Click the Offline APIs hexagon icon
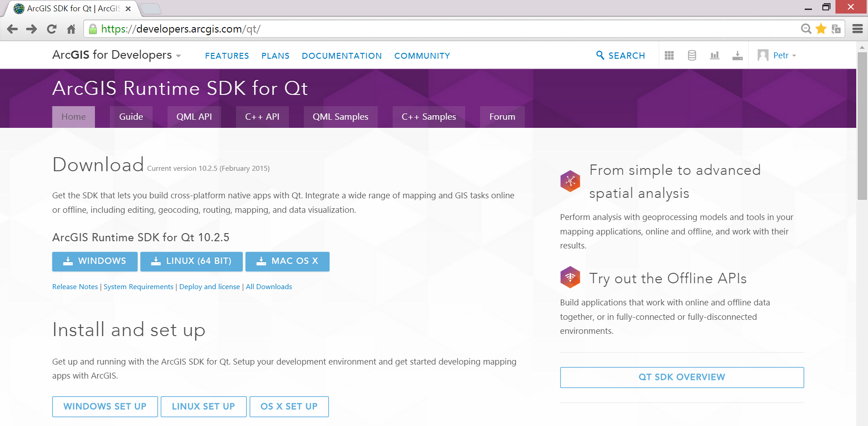 pos(570,277)
